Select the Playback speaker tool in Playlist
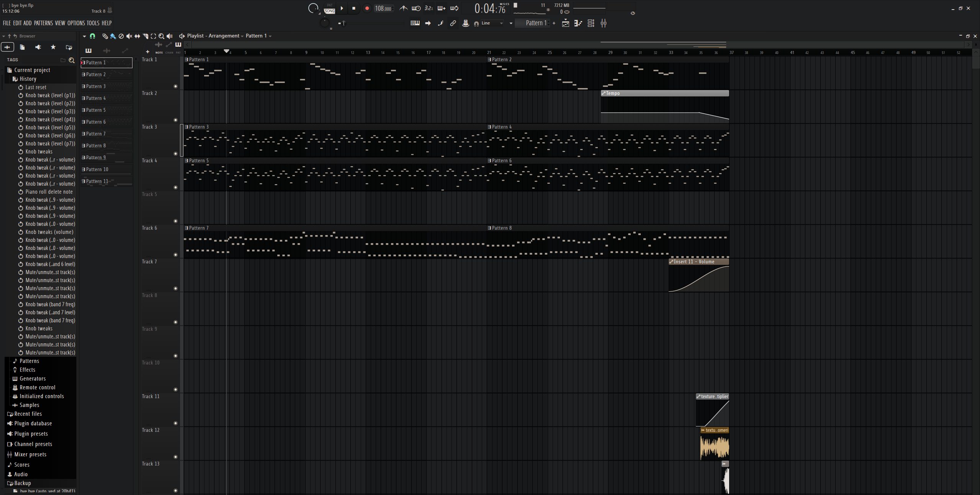The width and height of the screenshot is (980, 495). pos(170,36)
